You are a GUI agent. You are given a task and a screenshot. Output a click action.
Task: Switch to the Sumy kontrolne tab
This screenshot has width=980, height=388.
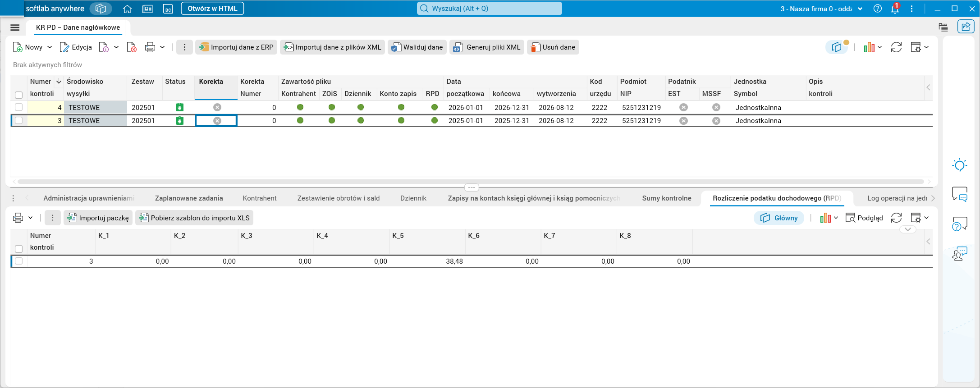[667, 198]
